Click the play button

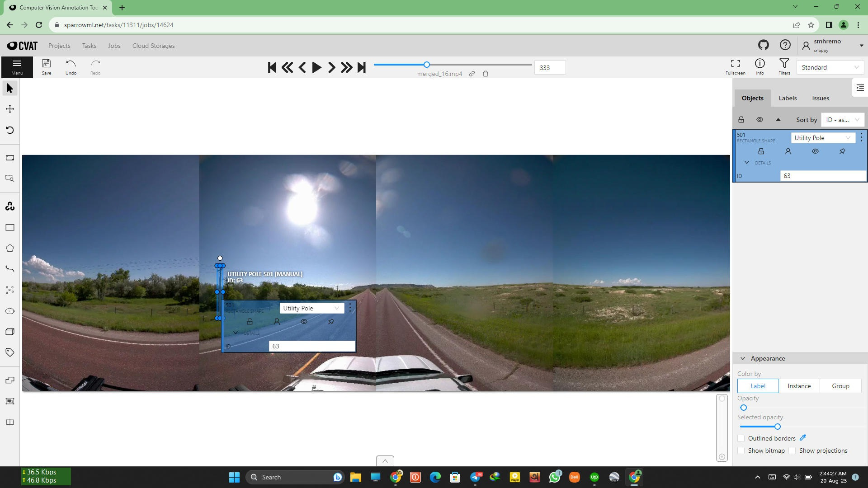pyautogui.click(x=316, y=67)
